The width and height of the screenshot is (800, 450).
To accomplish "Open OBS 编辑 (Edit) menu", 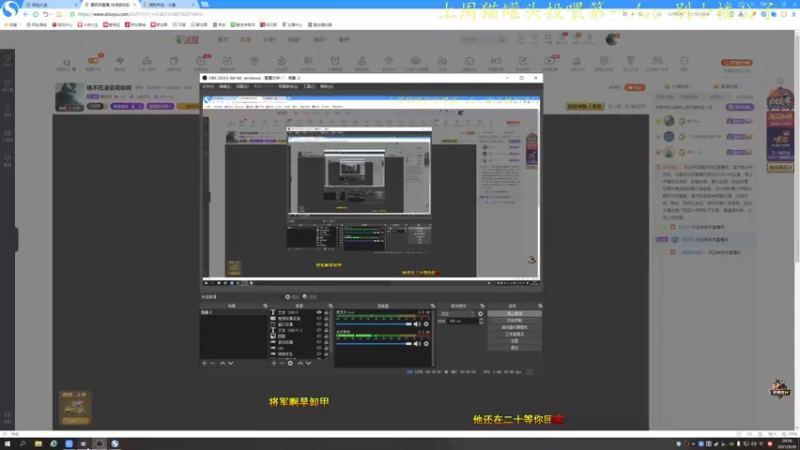I will (224, 87).
